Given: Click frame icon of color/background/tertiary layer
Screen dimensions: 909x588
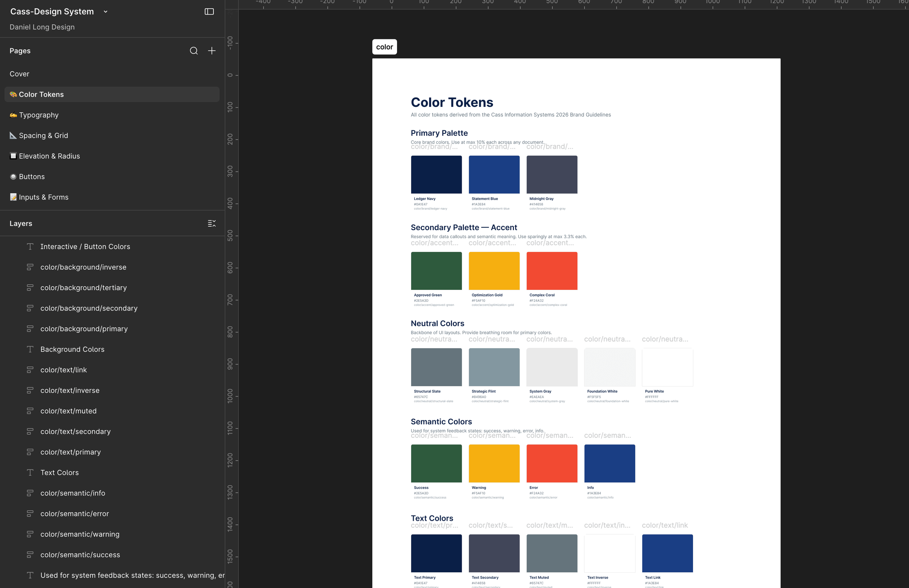Looking at the screenshot, I should pos(30,288).
